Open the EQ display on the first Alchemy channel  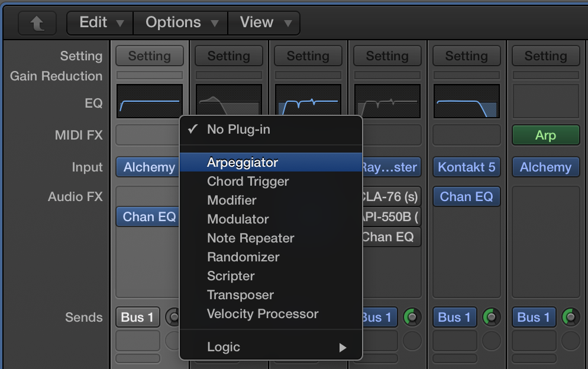tap(149, 101)
